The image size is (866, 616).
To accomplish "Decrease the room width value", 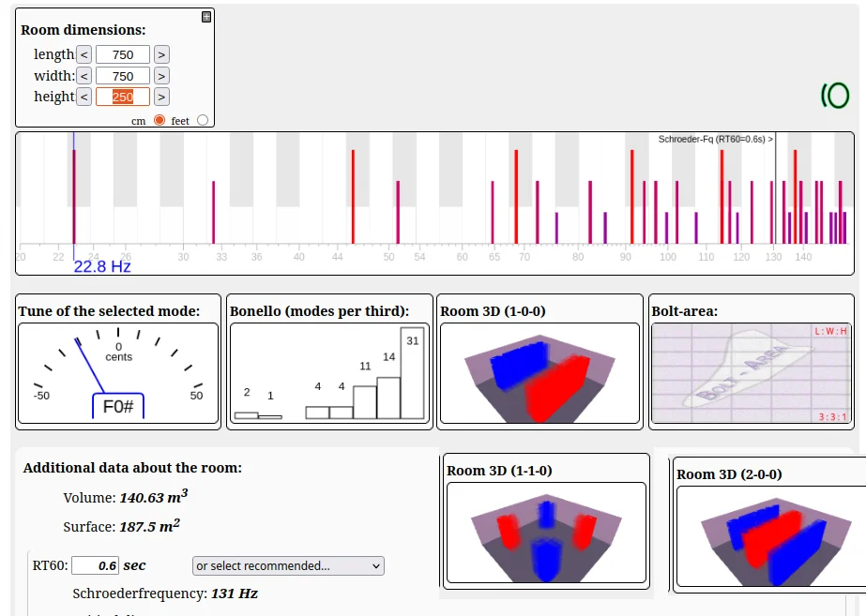I will tap(84, 76).
